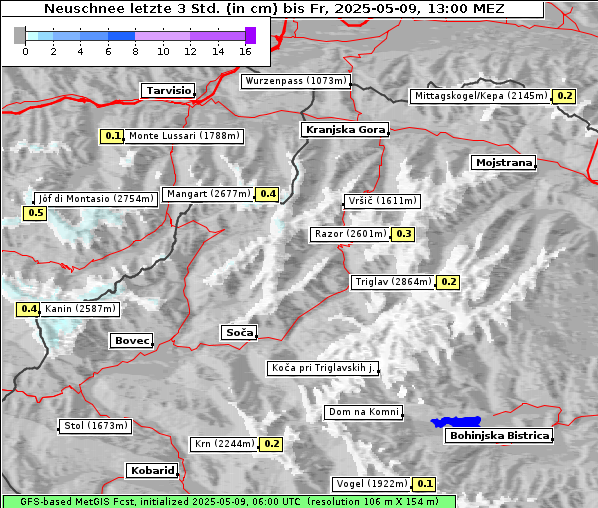
Task: Click the 0.3 value beside Razor
Action: pyautogui.click(x=403, y=234)
